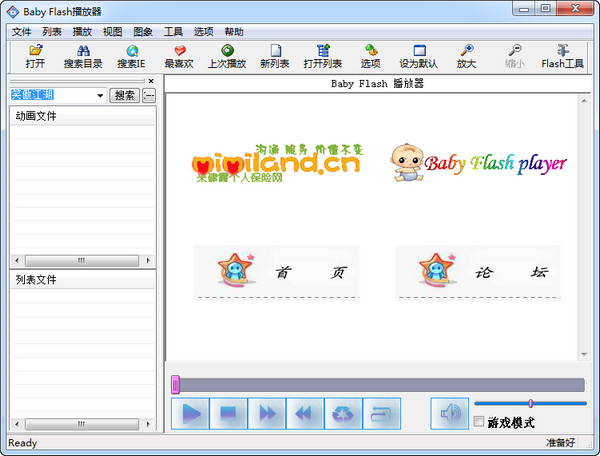Image resolution: width=600 pixels, height=456 pixels.
Task: Click the 准备好 status bar text
Action: [560, 443]
